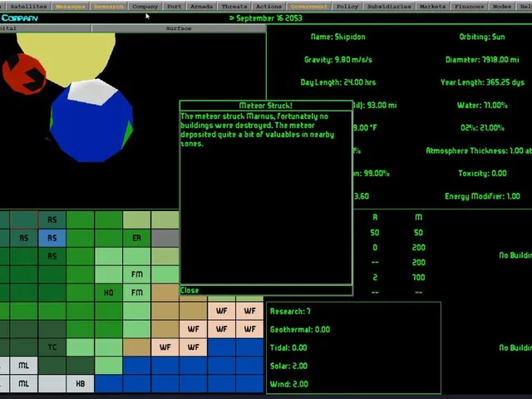532x399 pixels.
Task: Select the gray tile right of ER
Action: tap(165, 238)
